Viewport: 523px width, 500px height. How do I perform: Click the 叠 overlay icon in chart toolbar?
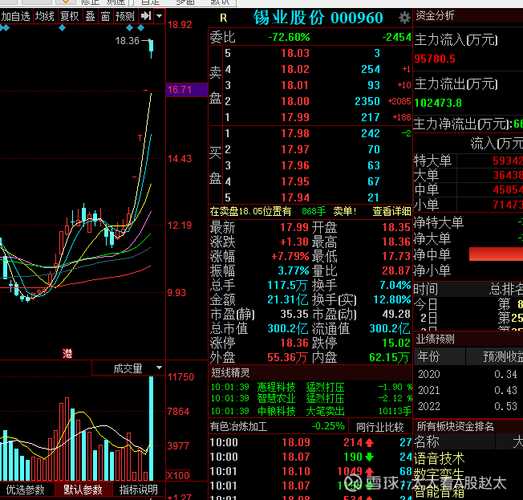90,16
